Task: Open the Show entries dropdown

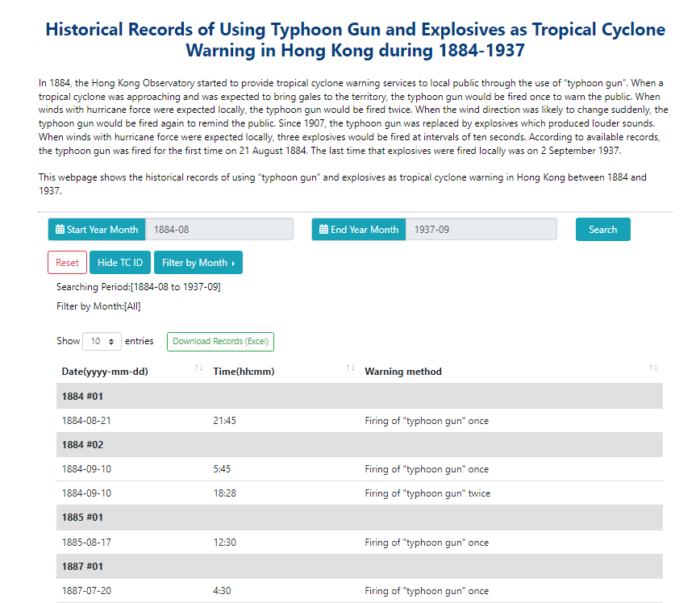Action: coord(102,341)
